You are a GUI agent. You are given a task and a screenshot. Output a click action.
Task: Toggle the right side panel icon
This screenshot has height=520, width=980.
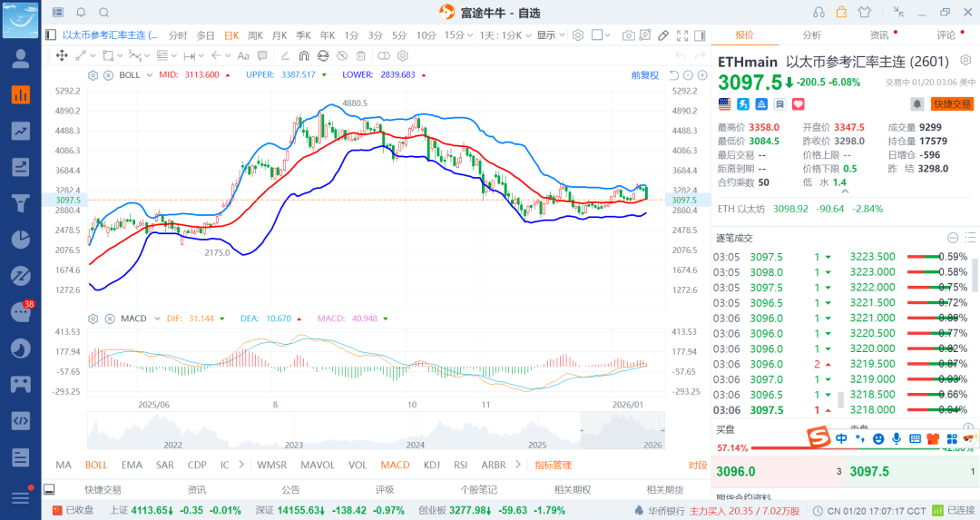coord(700,35)
